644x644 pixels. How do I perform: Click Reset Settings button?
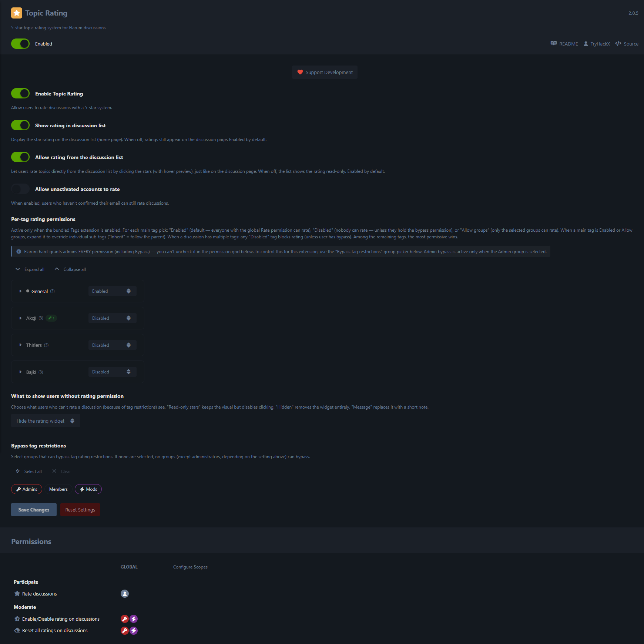point(80,510)
